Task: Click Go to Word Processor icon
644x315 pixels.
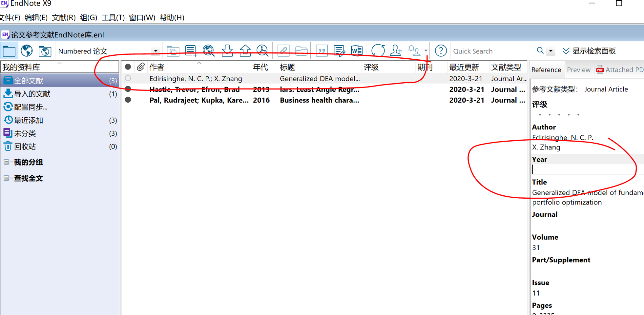Action: point(357,51)
